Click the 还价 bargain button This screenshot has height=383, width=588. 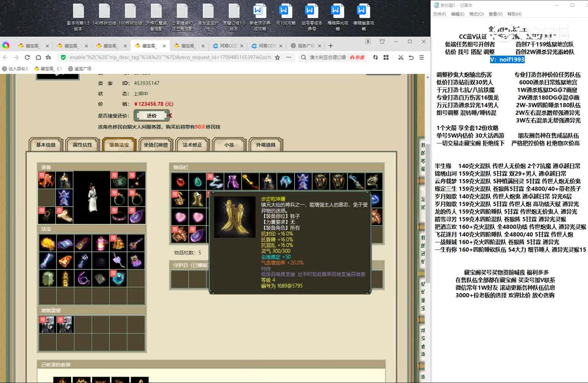pyautogui.click(x=151, y=116)
